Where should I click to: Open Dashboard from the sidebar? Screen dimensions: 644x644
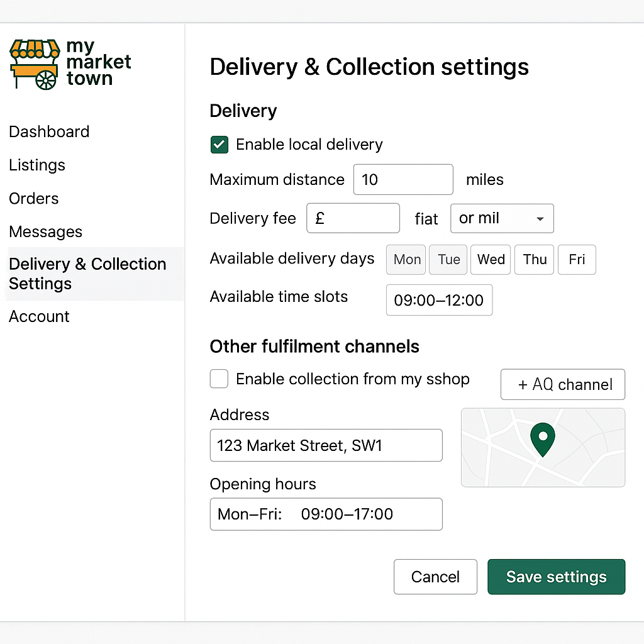[49, 131]
